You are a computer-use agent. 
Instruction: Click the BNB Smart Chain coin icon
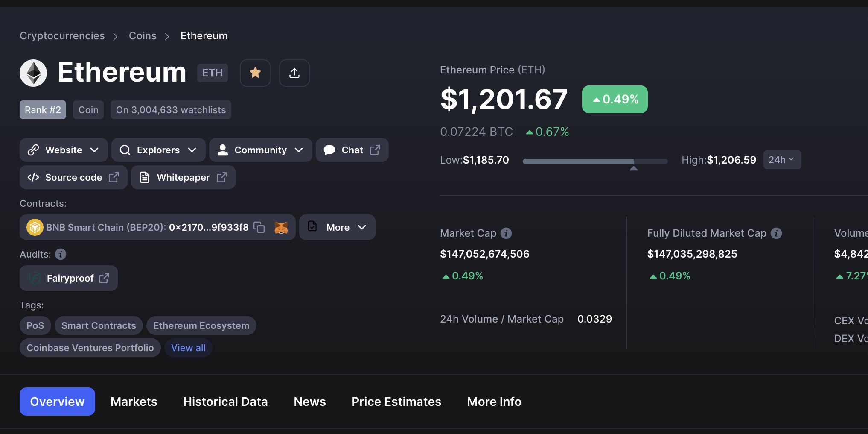35,227
